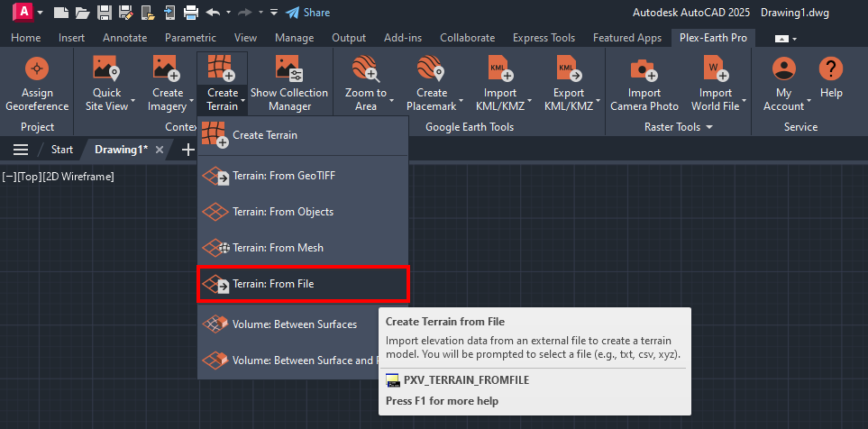
Task: Open the Show Collection Manager tool
Action: pyautogui.click(x=289, y=83)
